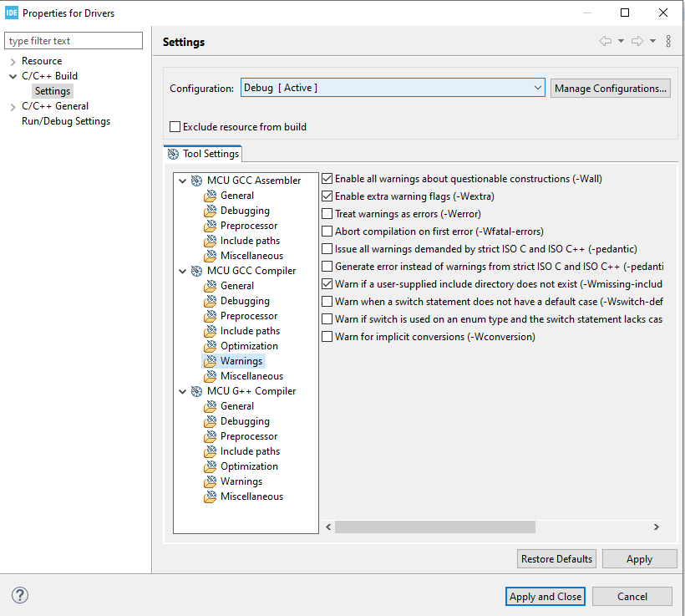Click the General folder icon under MCU GCC Assembler
685x616 pixels.
[211, 196]
